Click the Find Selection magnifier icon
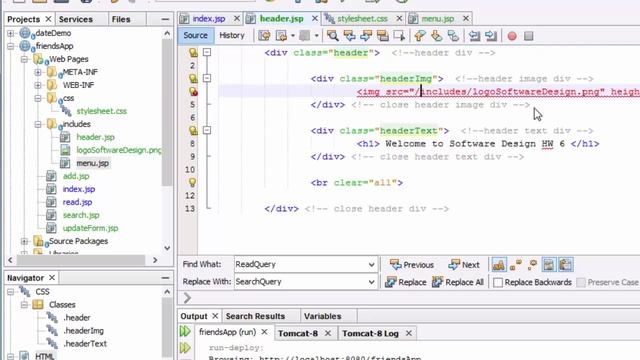Image resolution: width=640 pixels, height=360 pixels. tap(332, 36)
